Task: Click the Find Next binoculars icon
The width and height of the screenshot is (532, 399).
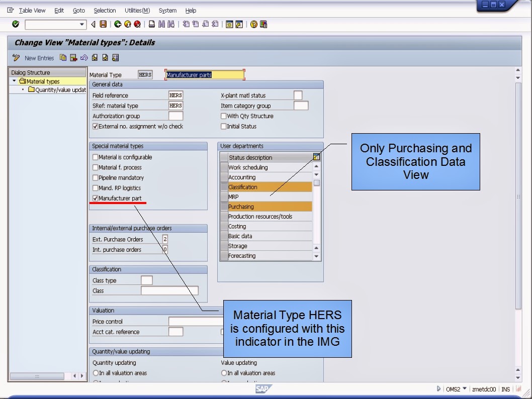Action: point(171,24)
